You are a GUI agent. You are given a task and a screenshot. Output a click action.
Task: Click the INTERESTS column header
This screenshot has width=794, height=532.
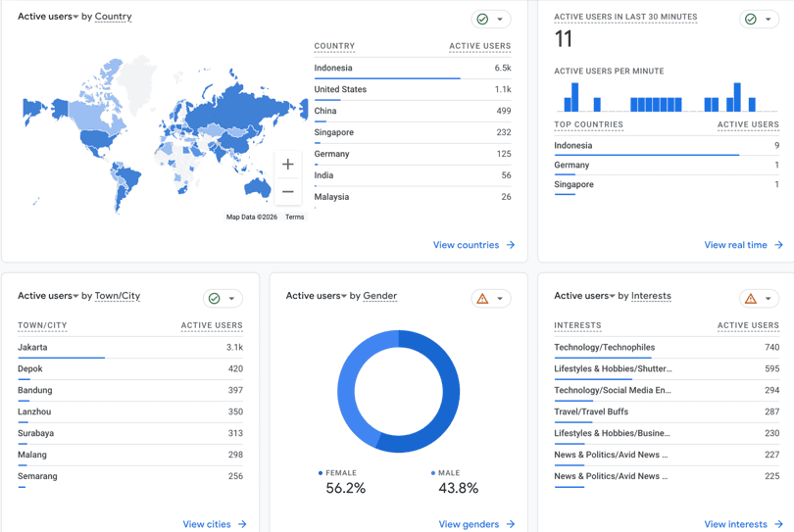[x=577, y=325]
